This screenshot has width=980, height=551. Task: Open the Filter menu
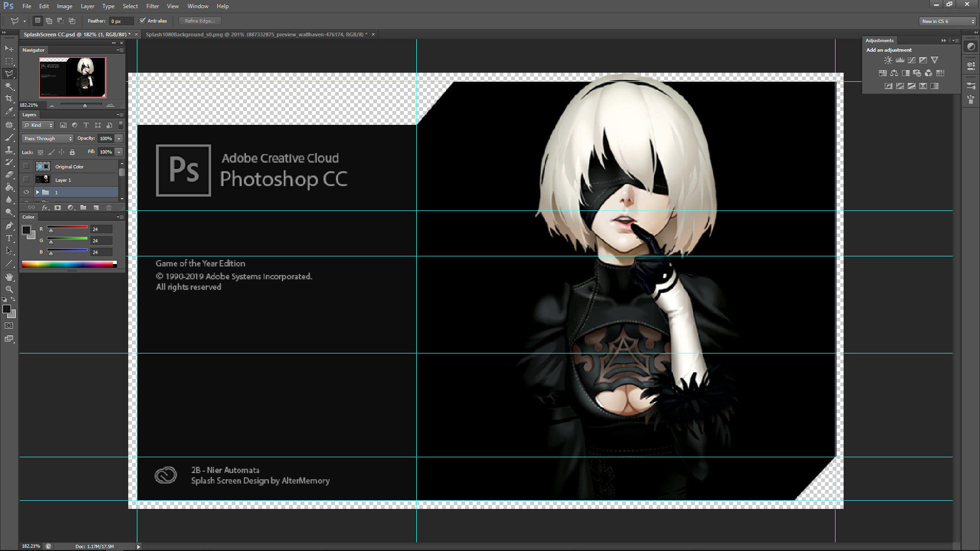[x=153, y=6]
